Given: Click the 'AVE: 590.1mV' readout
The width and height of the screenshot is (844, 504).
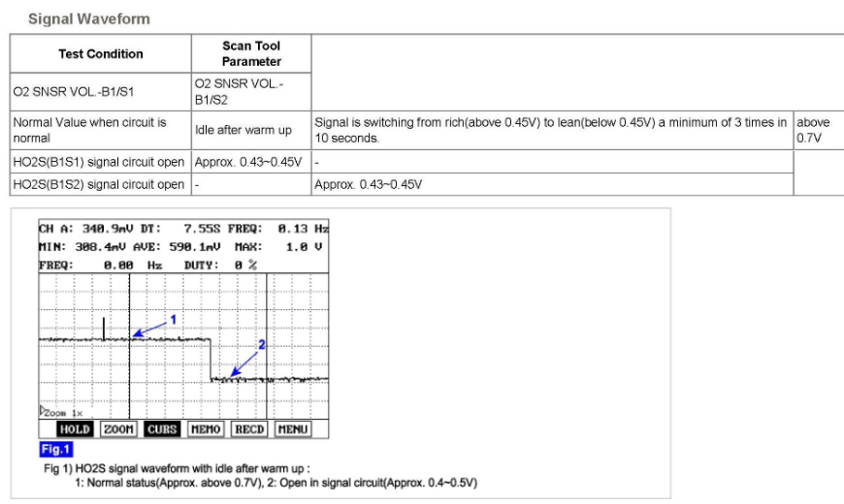Looking at the screenshot, I should tap(177, 247).
